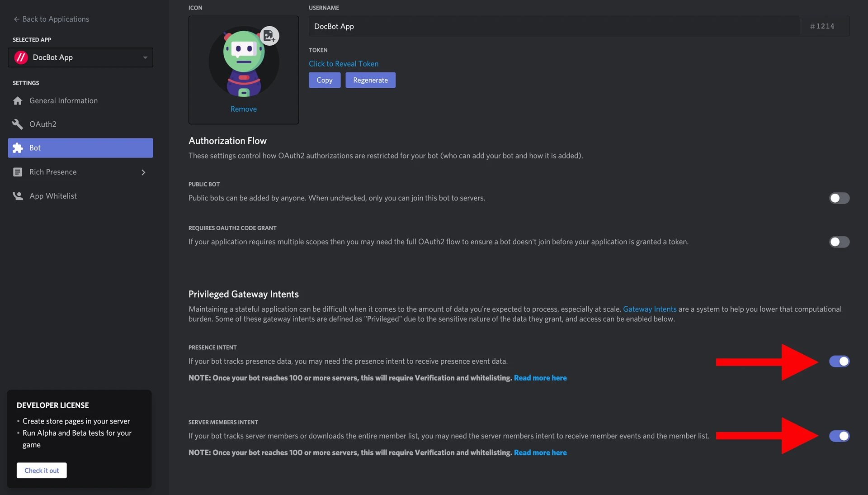Screen dimensions: 868x495
Task: Click Copy to copy the bot token
Action: pyautogui.click(x=324, y=80)
